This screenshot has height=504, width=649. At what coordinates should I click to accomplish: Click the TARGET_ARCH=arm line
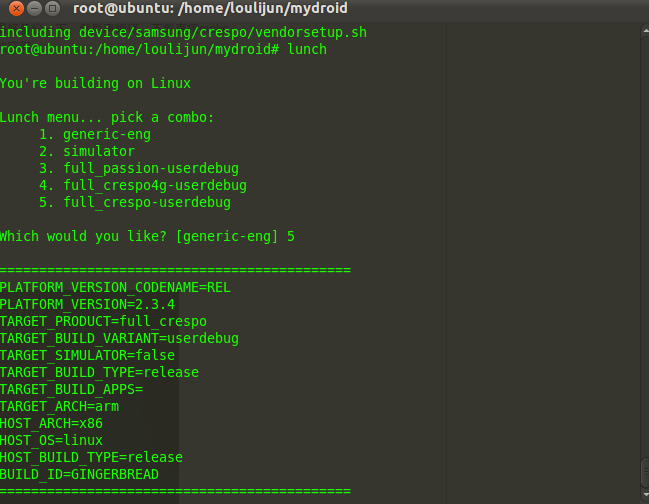click(60, 406)
